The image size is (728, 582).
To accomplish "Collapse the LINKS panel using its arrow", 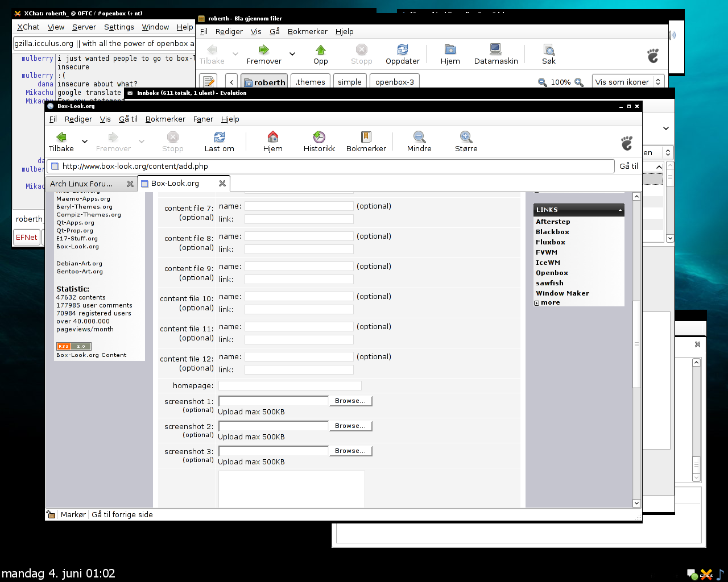I will (620, 210).
